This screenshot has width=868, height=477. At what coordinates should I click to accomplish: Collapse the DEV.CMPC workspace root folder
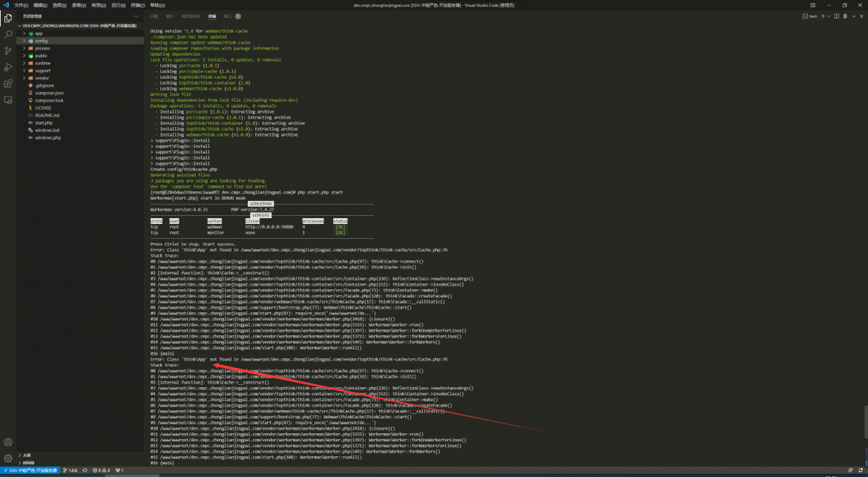coord(80,25)
